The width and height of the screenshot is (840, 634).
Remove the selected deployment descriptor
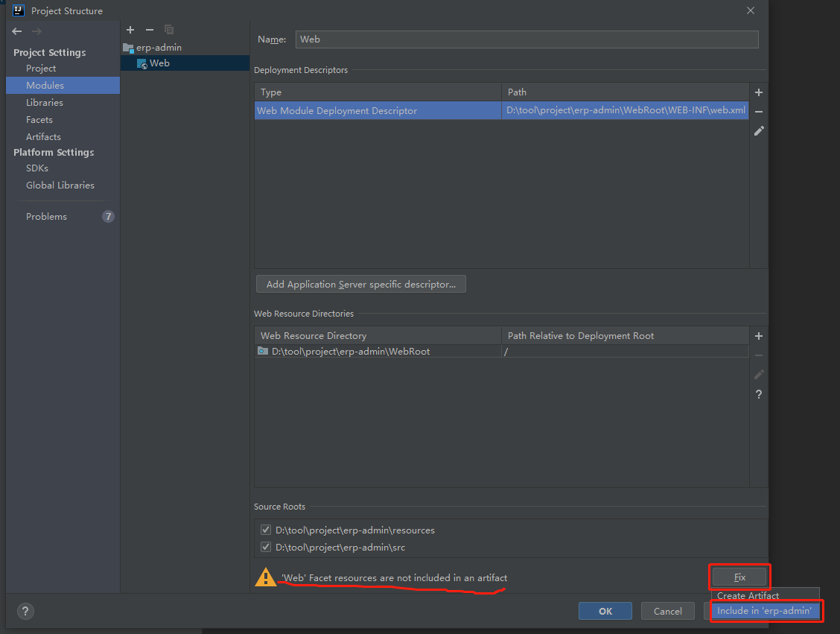[759, 112]
